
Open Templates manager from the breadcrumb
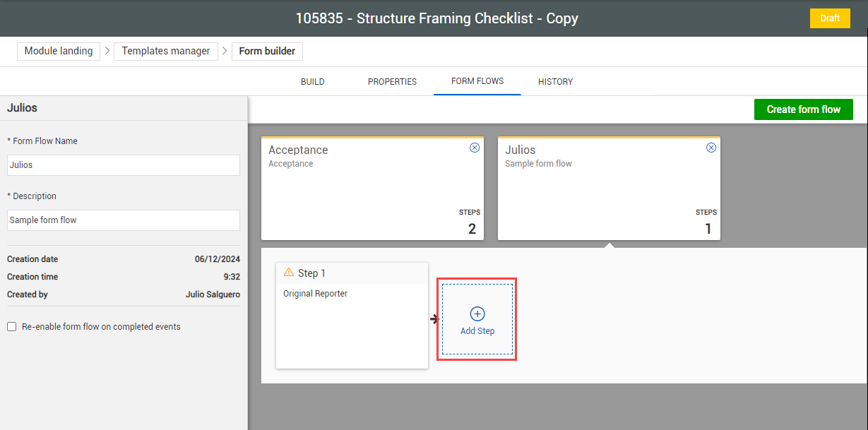pos(166,51)
